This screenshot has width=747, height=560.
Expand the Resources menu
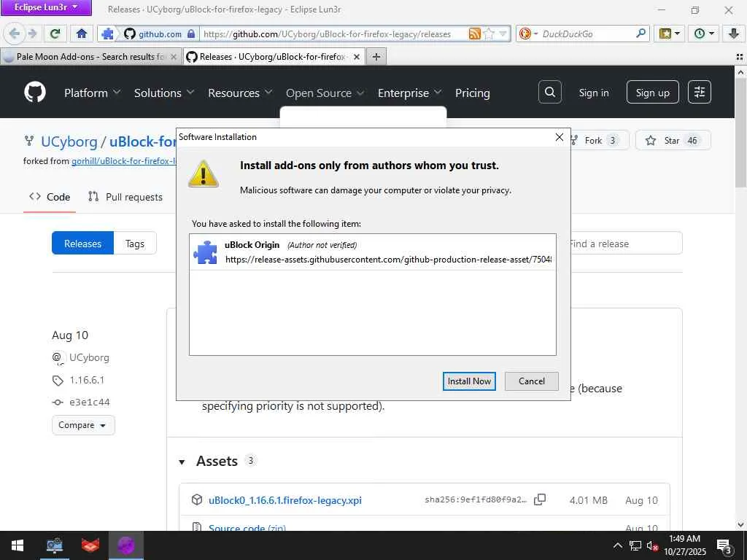[240, 93]
